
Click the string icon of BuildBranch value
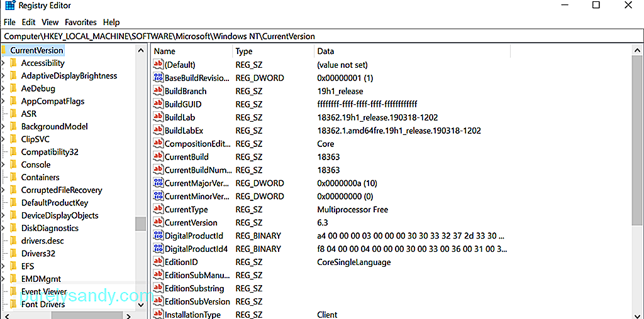(x=158, y=91)
